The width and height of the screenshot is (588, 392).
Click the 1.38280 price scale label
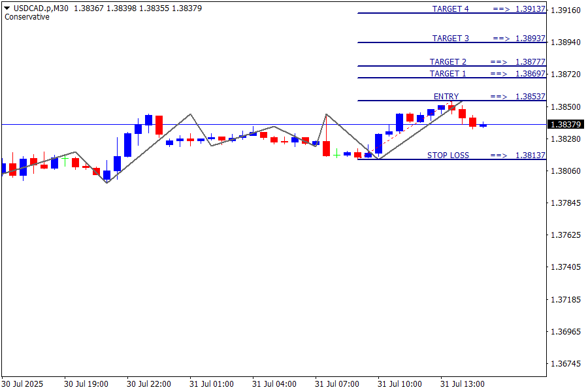coord(566,139)
